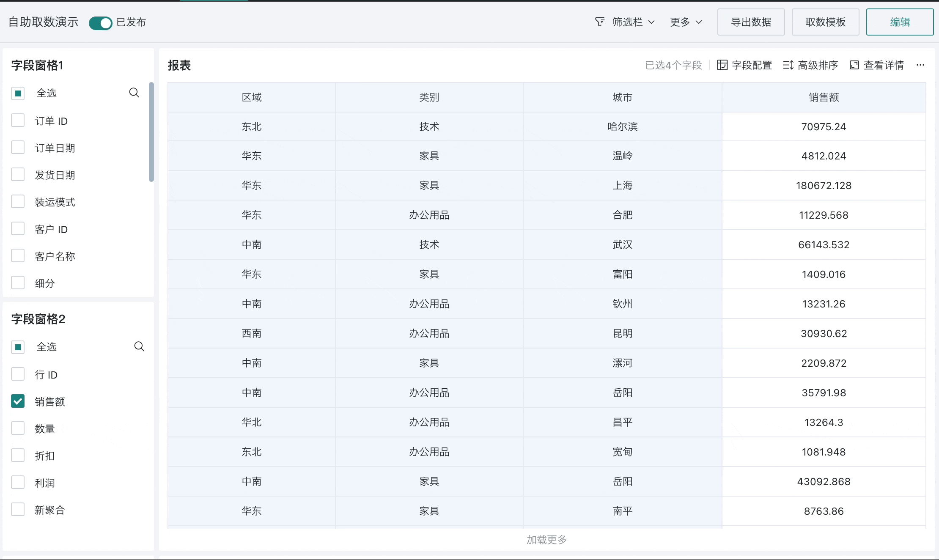939x560 pixels.
Task: Click the 编辑 button
Action: [x=900, y=22]
